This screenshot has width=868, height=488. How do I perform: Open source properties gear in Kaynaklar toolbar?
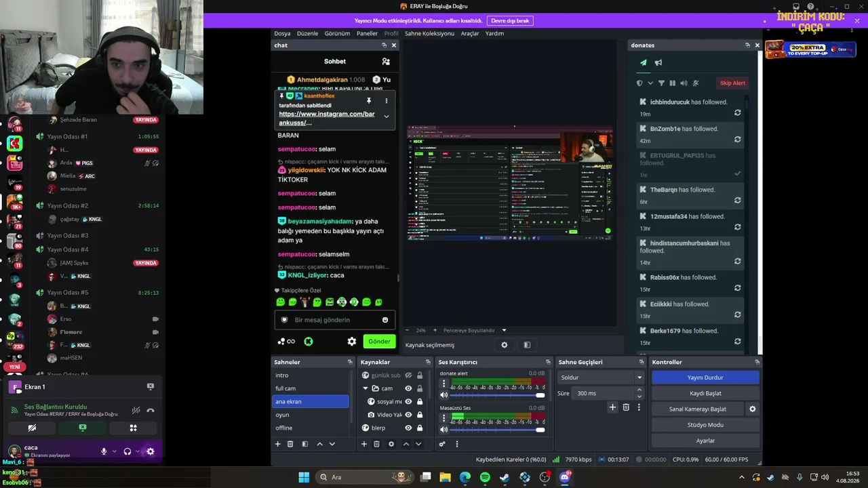click(x=391, y=444)
